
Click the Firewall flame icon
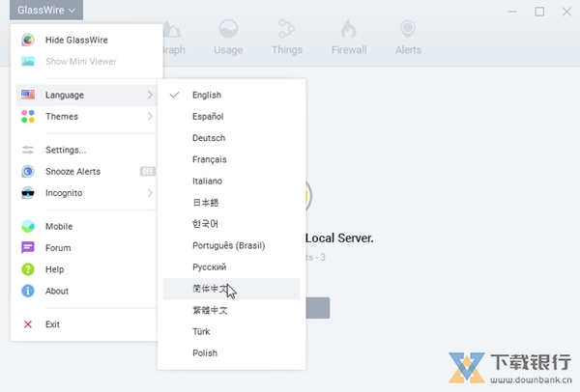tap(348, 29)
